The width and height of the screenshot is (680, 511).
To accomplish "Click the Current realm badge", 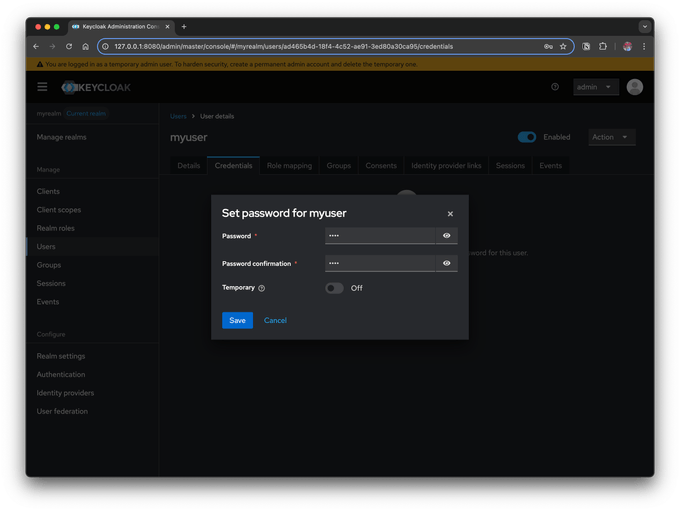I will pyautogui.click(x=86, y=114).
